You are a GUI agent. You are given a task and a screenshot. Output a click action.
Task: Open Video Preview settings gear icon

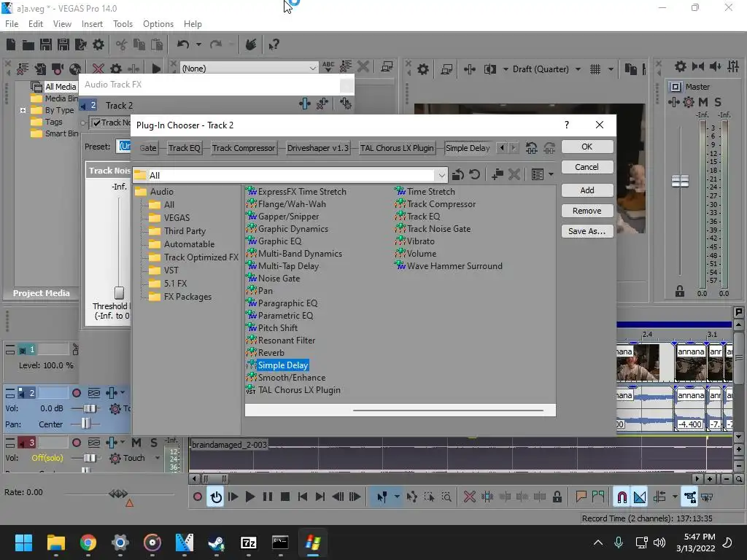coord(423,69)
